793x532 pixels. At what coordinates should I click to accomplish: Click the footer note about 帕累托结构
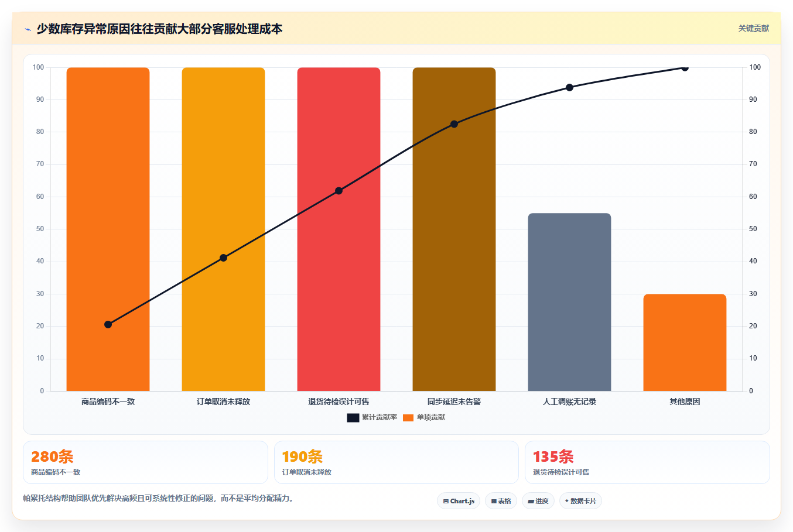158,499
